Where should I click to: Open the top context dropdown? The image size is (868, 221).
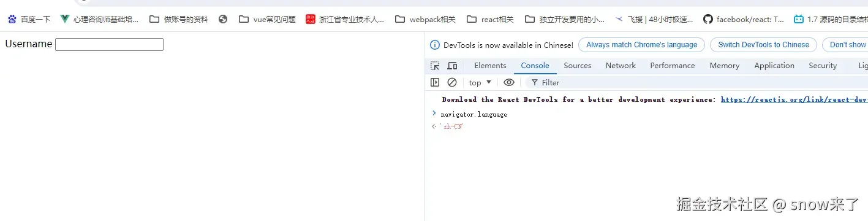pyautogui.click(x=480, y=82)
